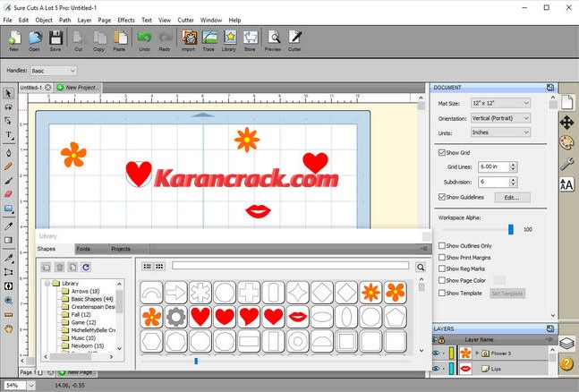Open the zoom percentage dropdown
This screenshot has height=392, width=579.
31,386
